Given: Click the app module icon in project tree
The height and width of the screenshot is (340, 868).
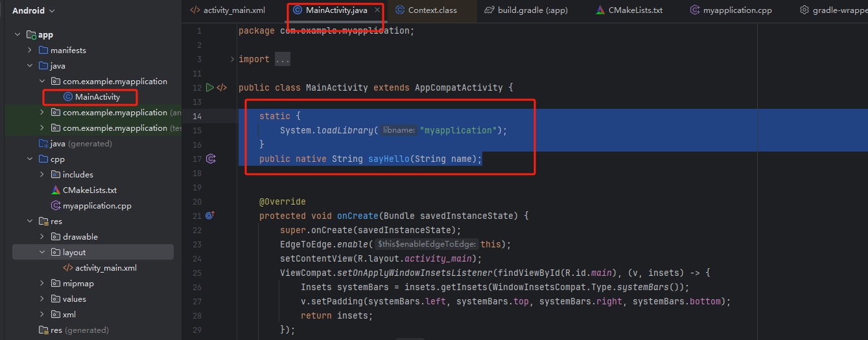Looking at the screenshot, I should (x=31, y=35).
